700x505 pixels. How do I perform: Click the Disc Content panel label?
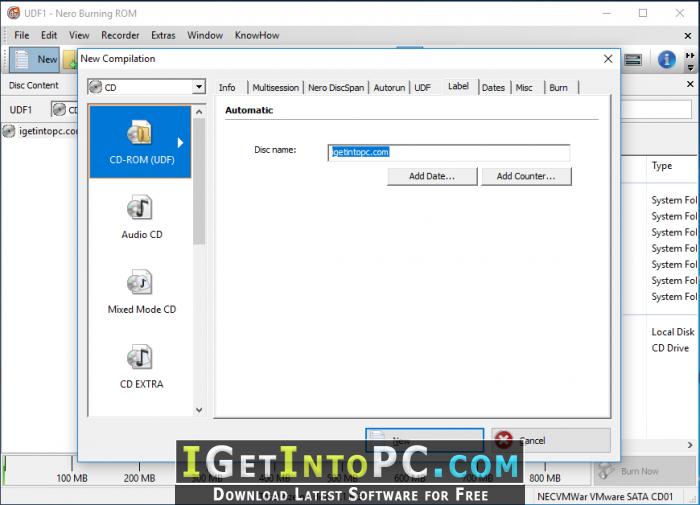pos(33,85)
